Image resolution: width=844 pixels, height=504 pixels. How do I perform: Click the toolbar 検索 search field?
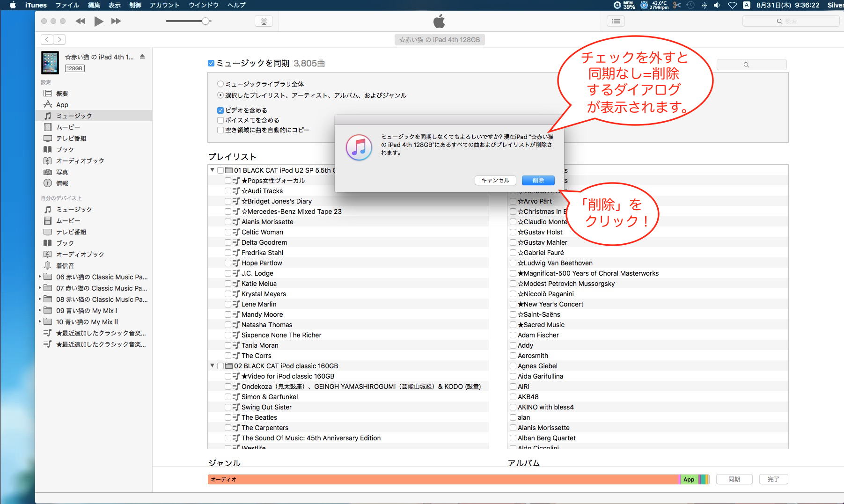[791, 21]
